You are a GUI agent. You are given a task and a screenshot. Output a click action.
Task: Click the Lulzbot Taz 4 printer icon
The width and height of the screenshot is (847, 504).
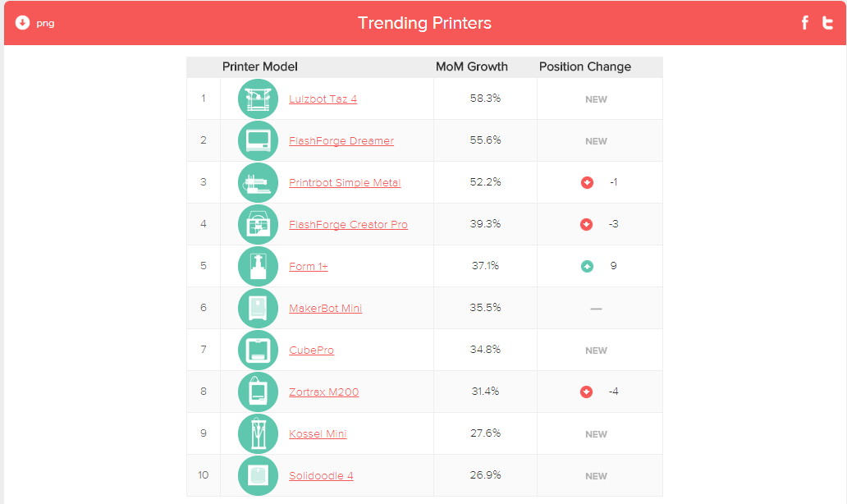259,99
